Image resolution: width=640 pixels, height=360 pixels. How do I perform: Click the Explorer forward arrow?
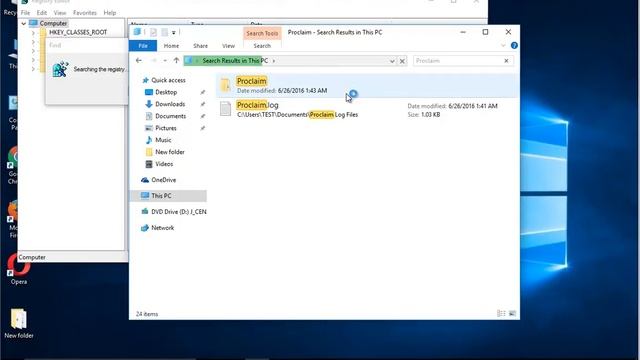[x=153, y=60]
